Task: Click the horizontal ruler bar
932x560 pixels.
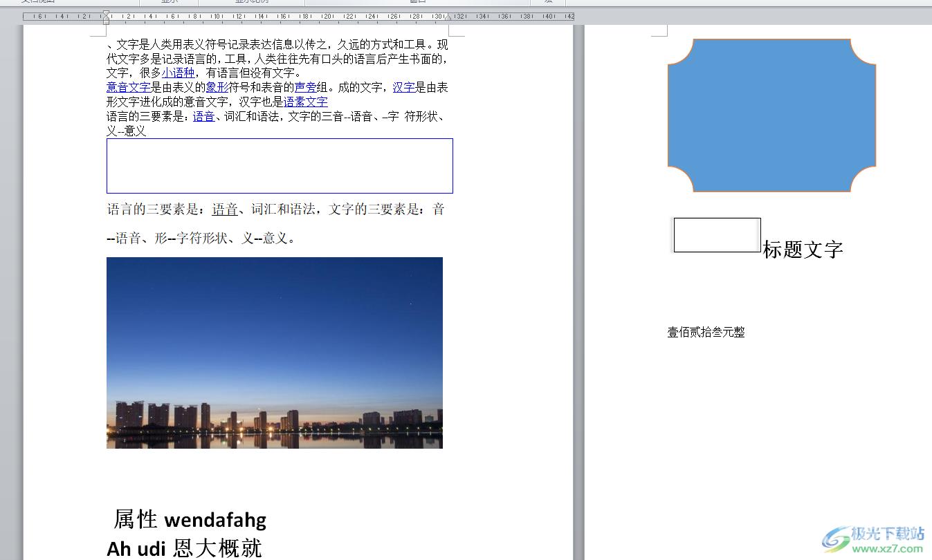Action: pyautogui.click(x=298, y=16)
